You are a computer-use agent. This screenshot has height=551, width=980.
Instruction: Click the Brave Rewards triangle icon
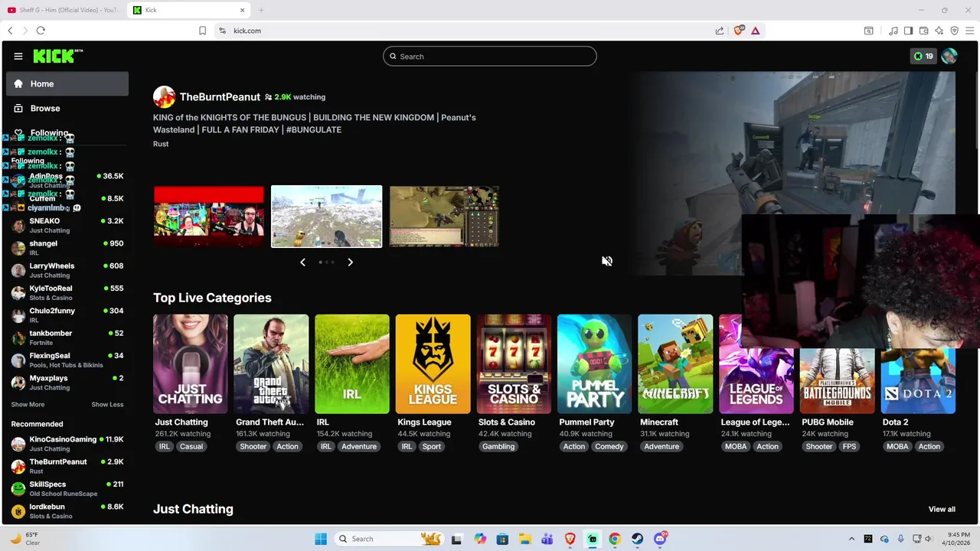pyautogui.click(x=756, y=31)
